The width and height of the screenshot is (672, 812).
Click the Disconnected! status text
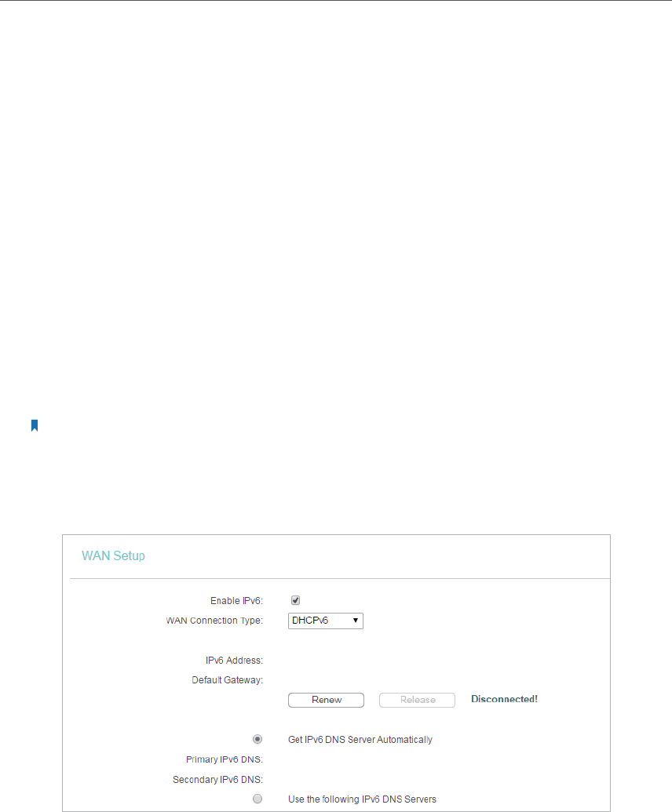504,699
